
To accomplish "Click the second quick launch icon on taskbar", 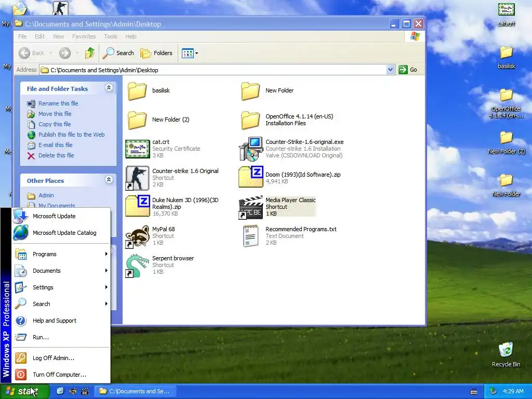I will pyautogui.click(x=73, y=391).
